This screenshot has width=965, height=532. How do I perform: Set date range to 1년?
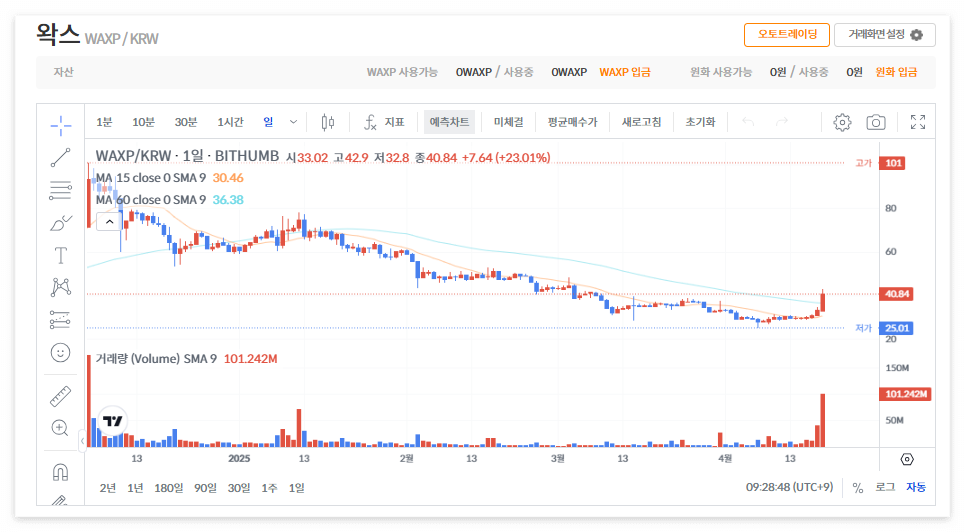click(x=135, y=488)
